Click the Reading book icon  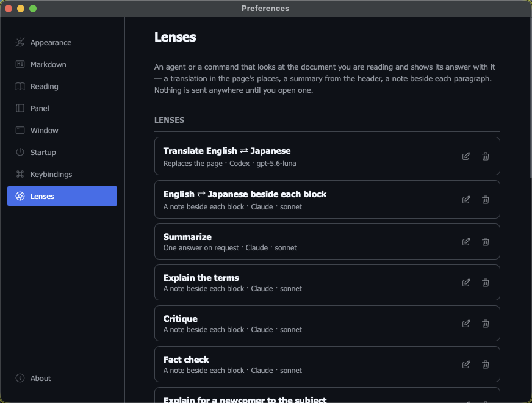[20, 86]
